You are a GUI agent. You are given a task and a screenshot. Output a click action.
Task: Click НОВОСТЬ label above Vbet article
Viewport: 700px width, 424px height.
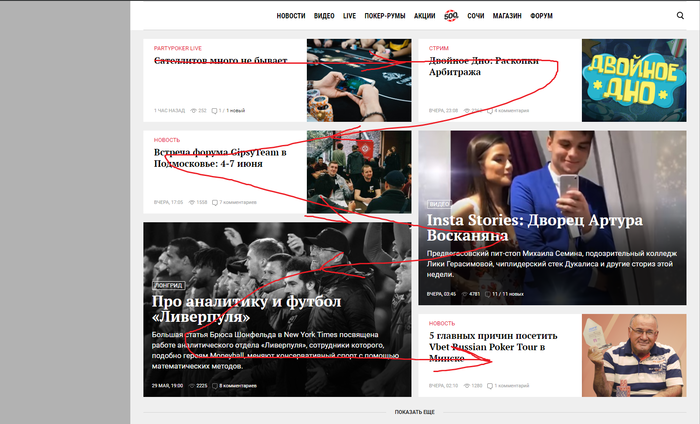442,324
